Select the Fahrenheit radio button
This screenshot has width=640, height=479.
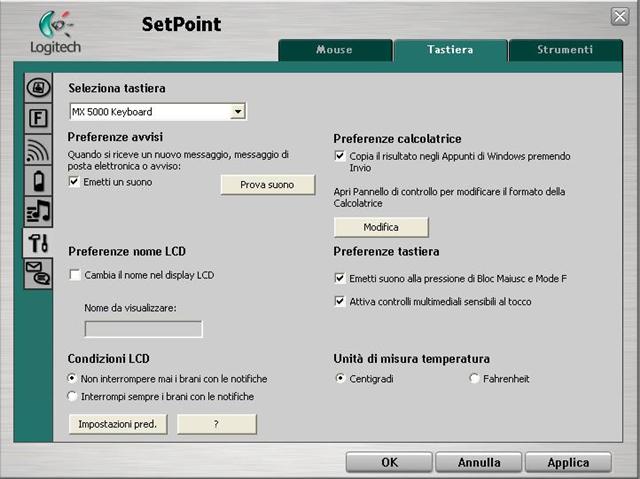[474, 378]
